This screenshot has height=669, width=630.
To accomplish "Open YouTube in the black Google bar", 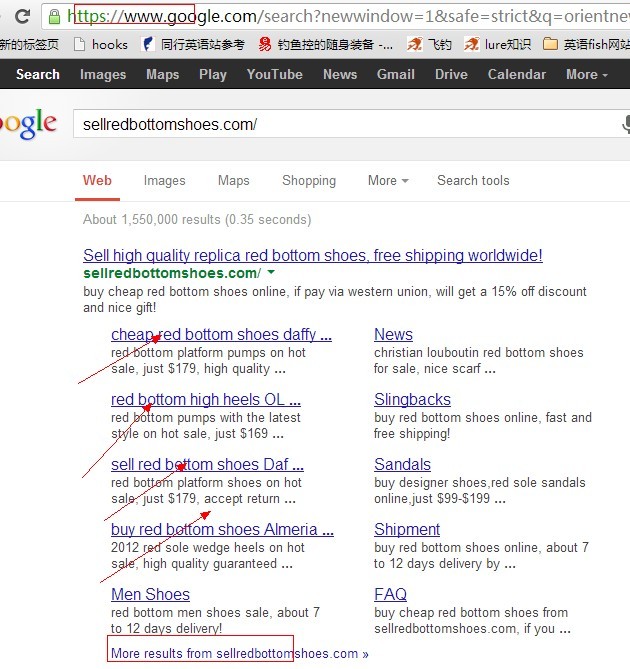I will click(x=275, y=74).
